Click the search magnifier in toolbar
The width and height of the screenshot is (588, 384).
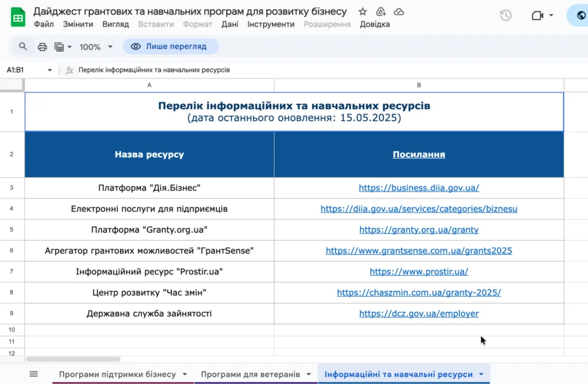(x=23, y=47)
